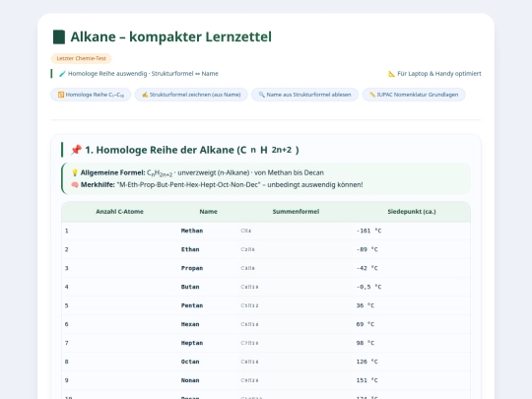Screen dimensions: 532x399
Task: Click the page title Alkane – kompakter Lernzettel
Action: click(x=171, y=37)
